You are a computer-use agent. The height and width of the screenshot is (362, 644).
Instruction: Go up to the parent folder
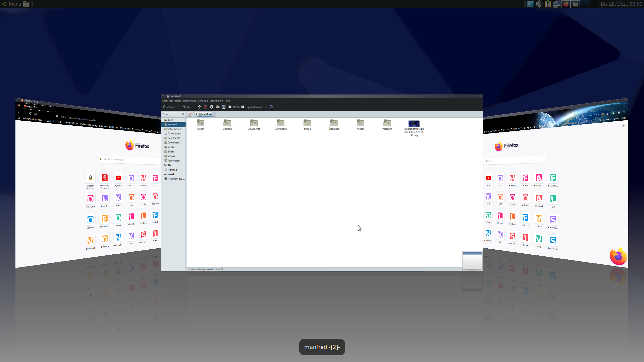coord(199,107)
